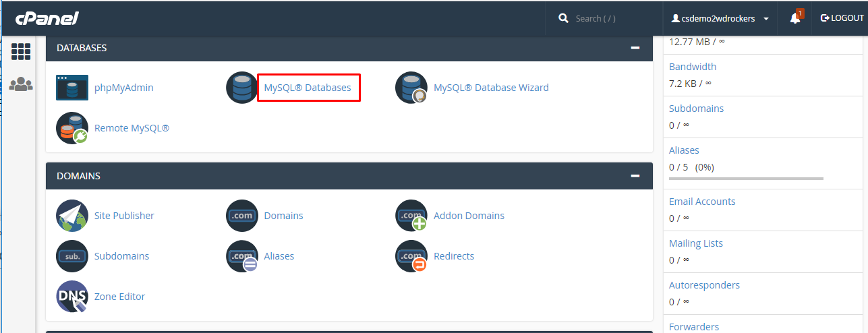Open the MySQL® Databases link
Image resolution: width=868 pixels, height=333 pixels.
tap(308, 88)
